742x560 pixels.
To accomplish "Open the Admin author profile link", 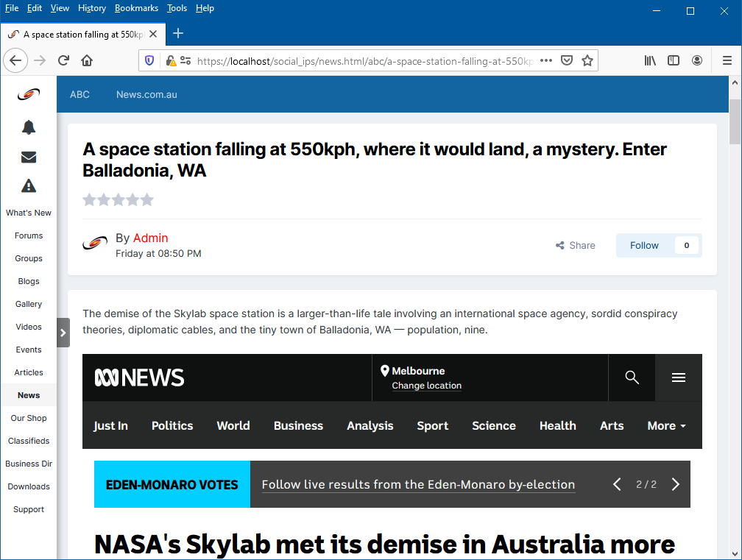I will pos(150,238).
